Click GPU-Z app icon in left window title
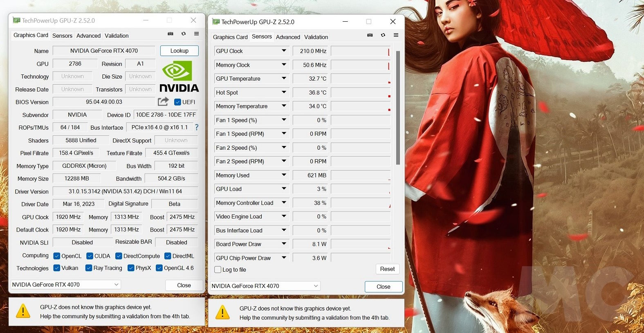Viewport: 644px width, 333px height. [16, 20]
